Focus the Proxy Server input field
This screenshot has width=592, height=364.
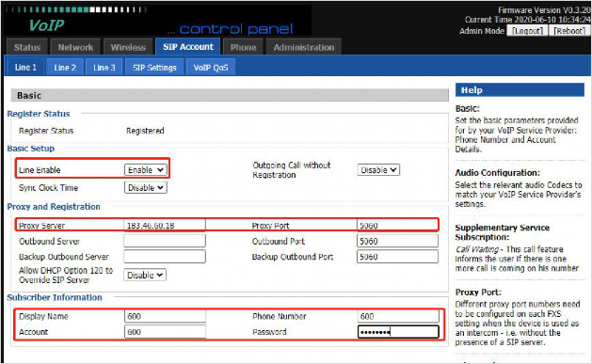[x=165, y=226]
